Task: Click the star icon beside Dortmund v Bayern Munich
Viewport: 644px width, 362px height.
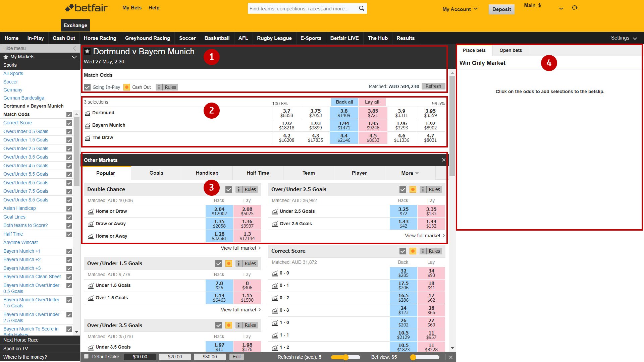Action: [x=87, y=51]
